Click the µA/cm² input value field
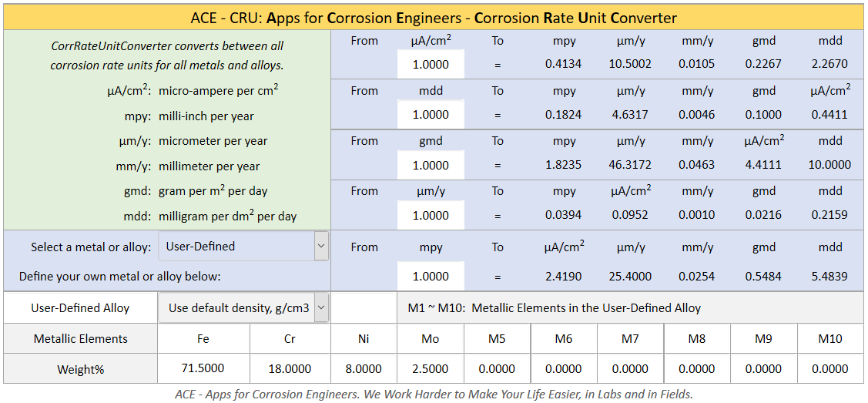 pyautogui.click(x=431, y=65)
